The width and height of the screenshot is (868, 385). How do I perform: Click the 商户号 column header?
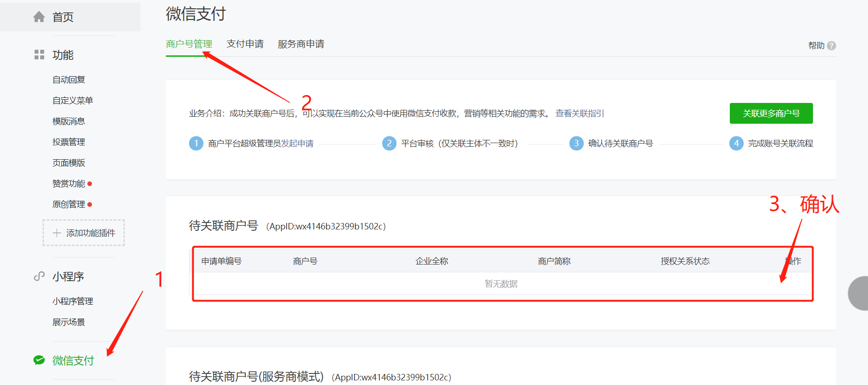(305, 261)
